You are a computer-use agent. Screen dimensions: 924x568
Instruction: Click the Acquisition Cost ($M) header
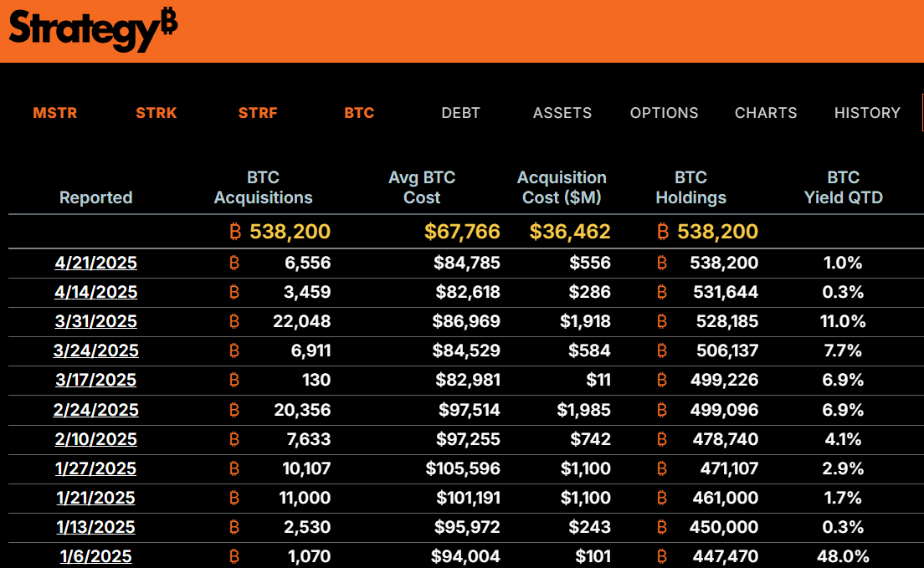coord(562,187)
